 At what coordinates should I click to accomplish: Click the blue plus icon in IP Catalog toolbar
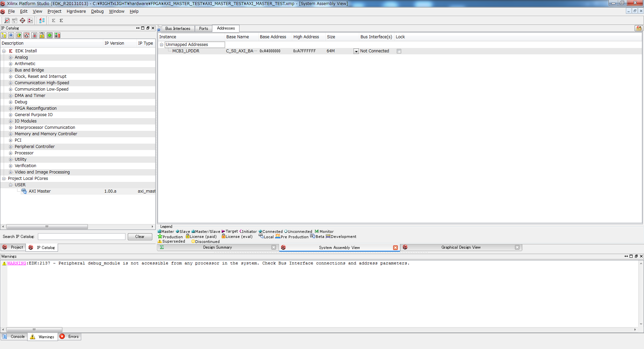11,35
